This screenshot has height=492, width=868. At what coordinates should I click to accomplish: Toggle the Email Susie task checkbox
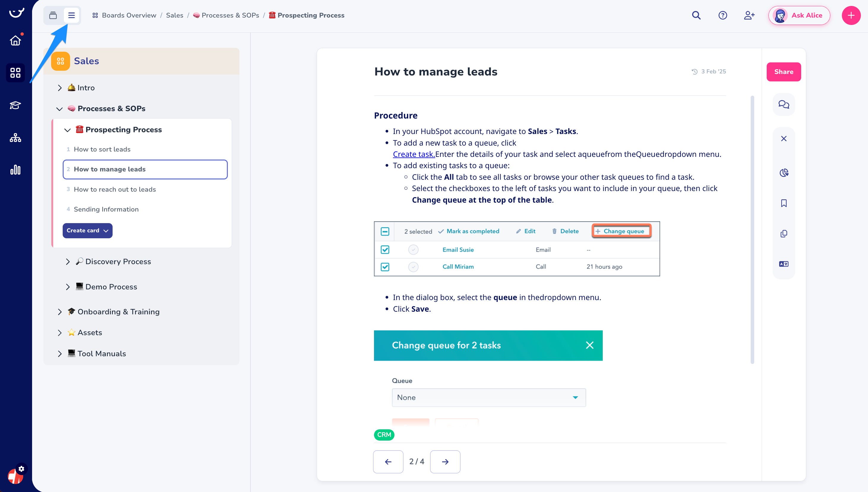click(x=385, y=250)
